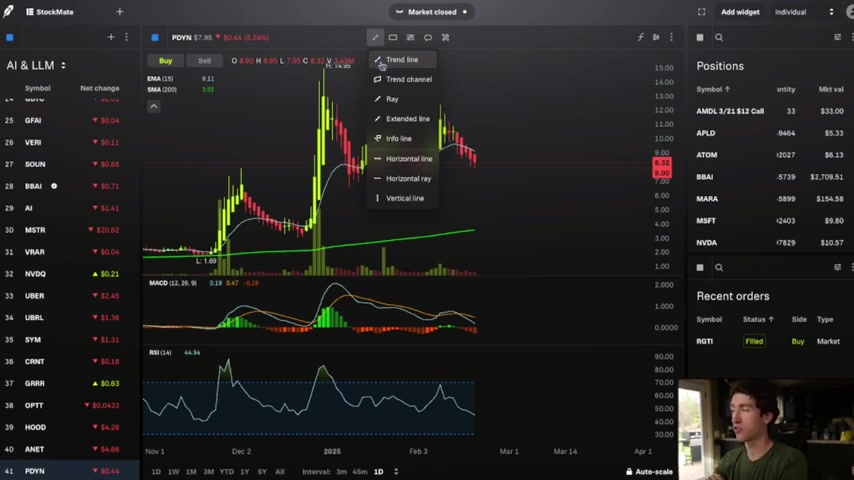Select the YTD time range
The height and width of the screenshot is (480, 854).
tap(226, 472)
